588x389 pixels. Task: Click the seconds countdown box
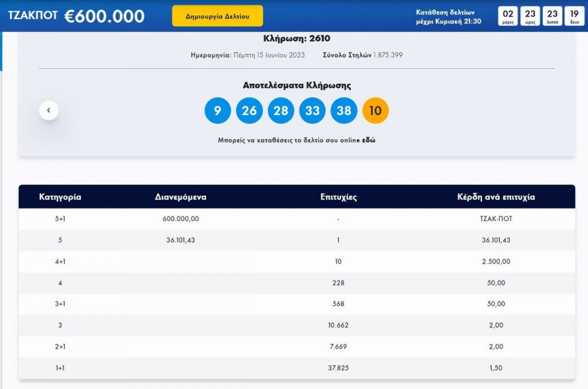[x=574, y=16]
